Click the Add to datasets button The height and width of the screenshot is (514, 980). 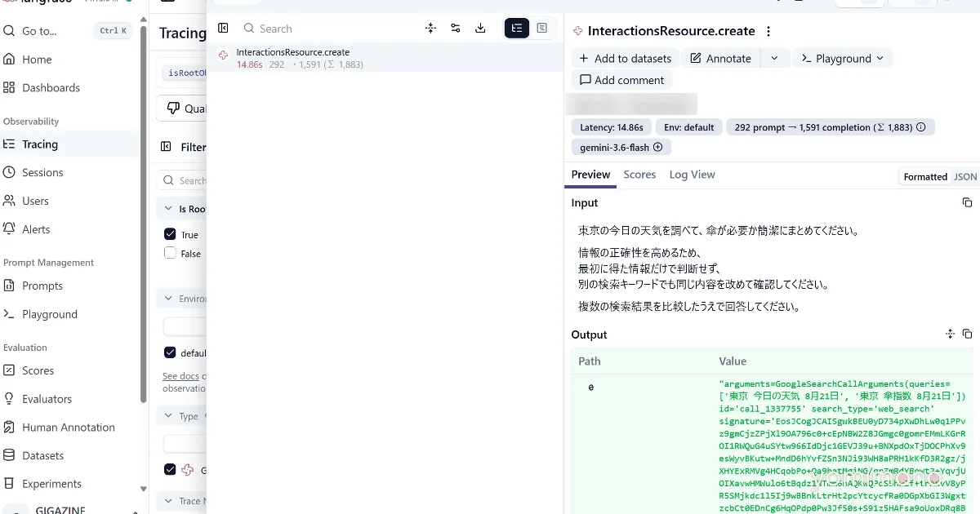pyautogui.click(x=625, y=59)
